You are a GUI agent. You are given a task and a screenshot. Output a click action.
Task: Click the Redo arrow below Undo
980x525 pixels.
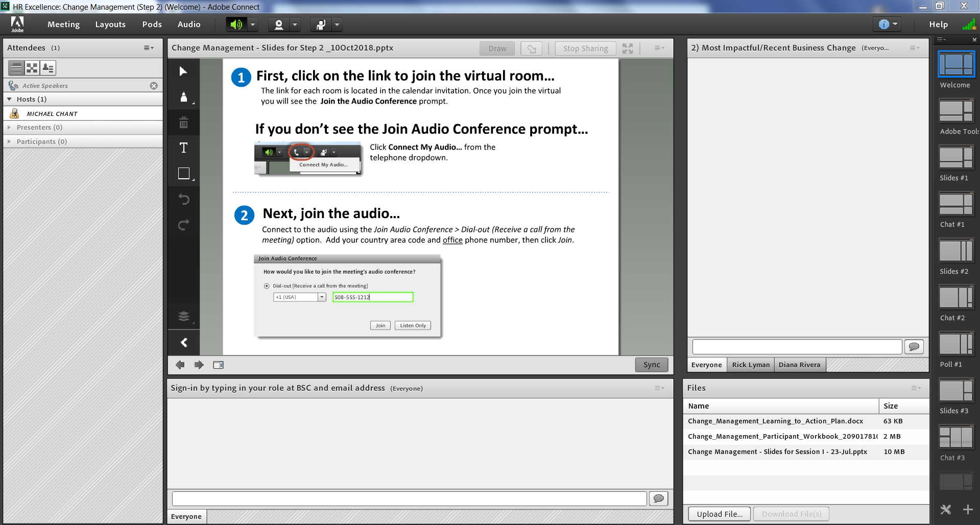183,225
